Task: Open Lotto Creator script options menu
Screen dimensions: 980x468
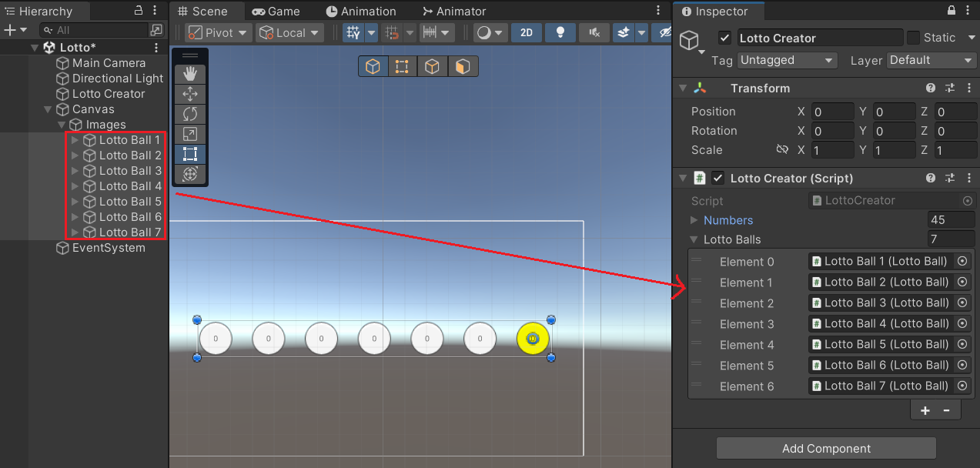Action: click(x=968, y=178)
